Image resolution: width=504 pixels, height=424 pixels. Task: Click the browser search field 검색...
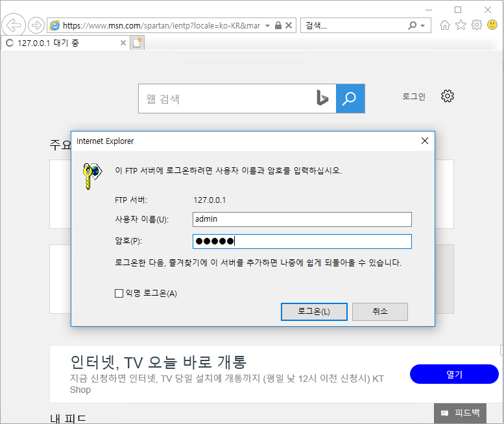pos(354,26)
